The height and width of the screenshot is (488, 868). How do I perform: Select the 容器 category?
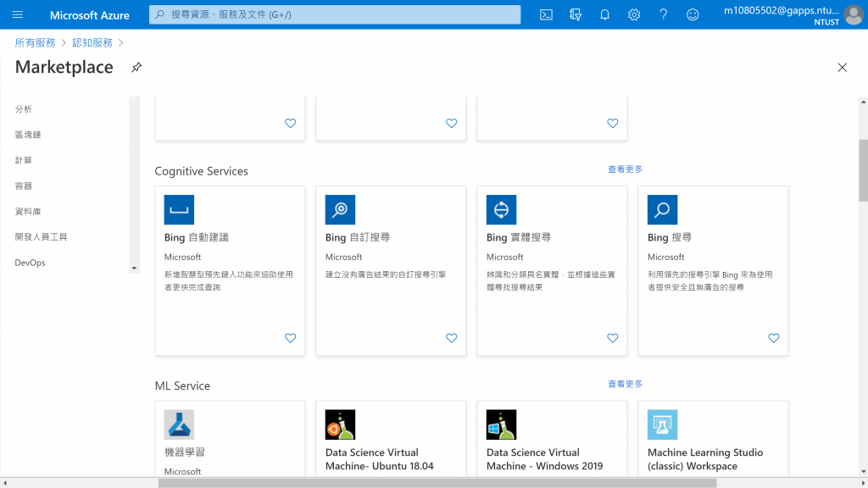tap(23, 186)
